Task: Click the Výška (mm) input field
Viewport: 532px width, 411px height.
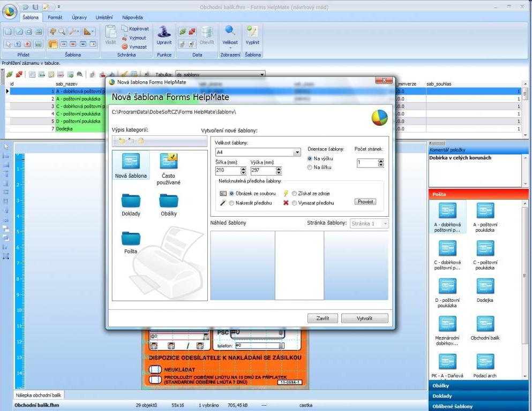Action: coord(263,170)
